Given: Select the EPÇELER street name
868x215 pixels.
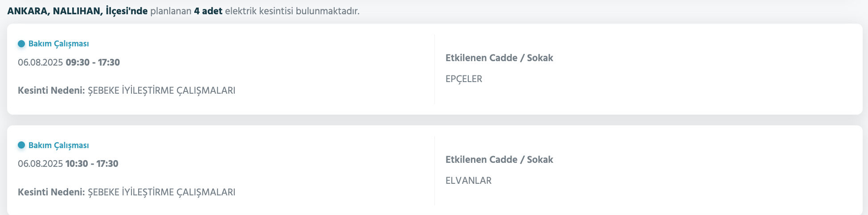Looking at the screenshot, I should tap(464, 79).
